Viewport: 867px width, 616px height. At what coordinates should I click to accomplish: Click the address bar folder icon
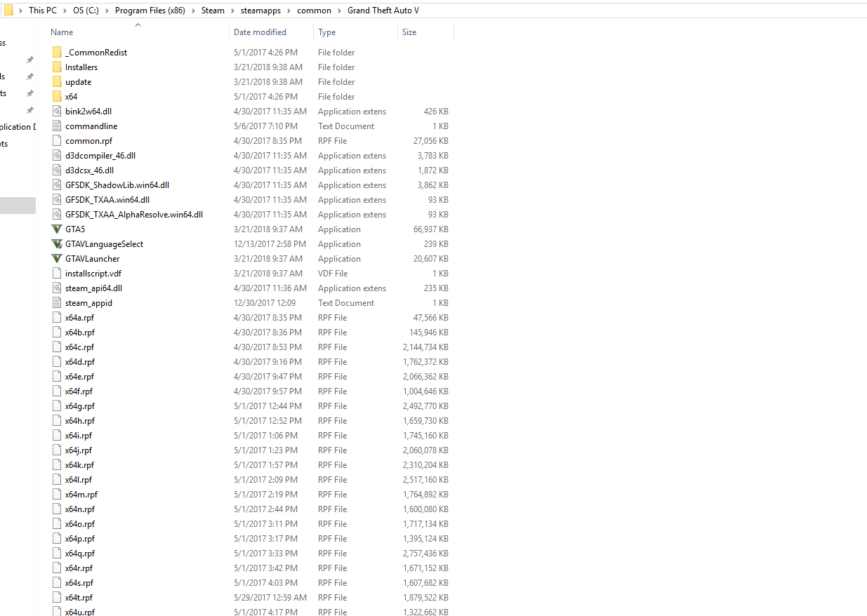pyautogui.click(x=8, y=11)
